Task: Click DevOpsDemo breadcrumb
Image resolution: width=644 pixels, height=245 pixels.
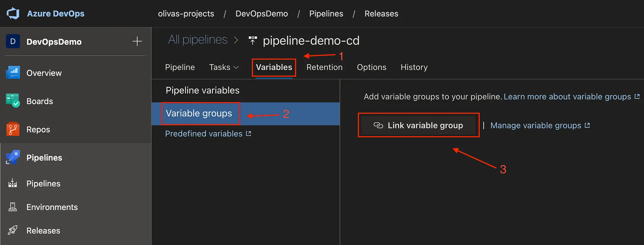Action: 262,14
